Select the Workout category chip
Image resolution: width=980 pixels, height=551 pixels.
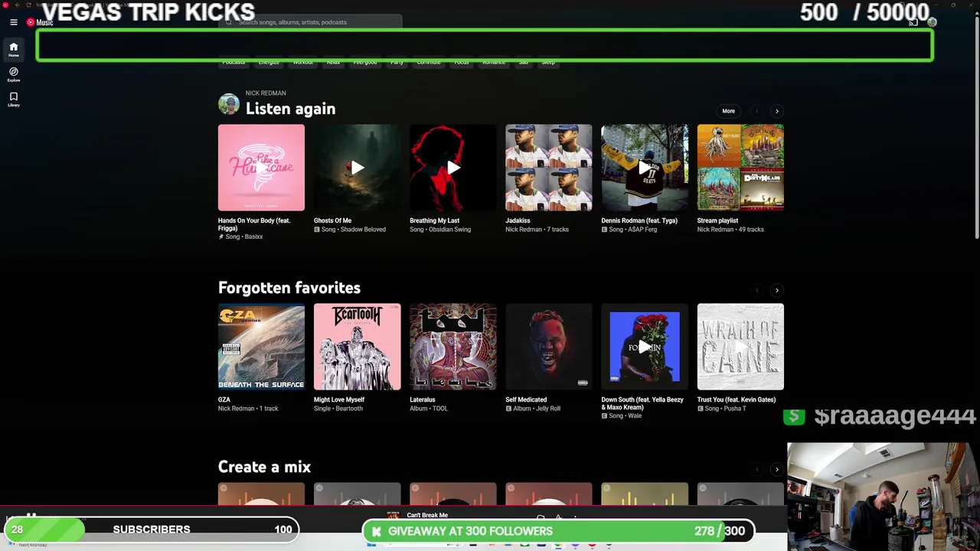(303, 62)
